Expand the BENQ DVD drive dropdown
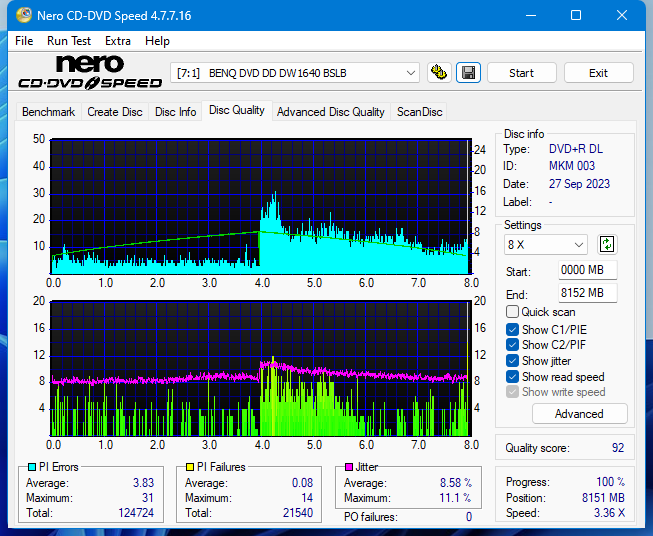This screenshot has width=653, height=536. [295, 73]
